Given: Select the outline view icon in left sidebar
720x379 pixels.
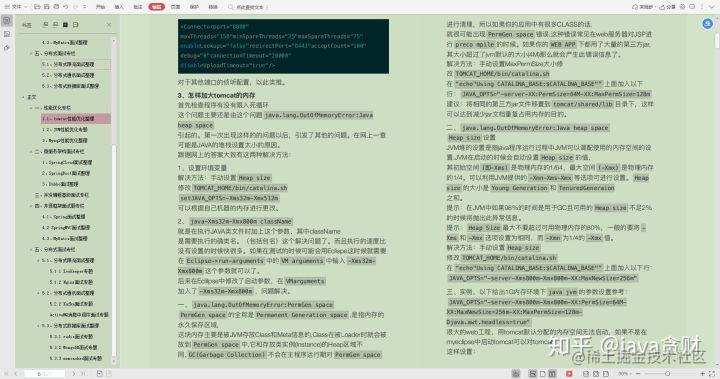Looking at the screenshot, I should pyautogui.click(x=7, y=20).
